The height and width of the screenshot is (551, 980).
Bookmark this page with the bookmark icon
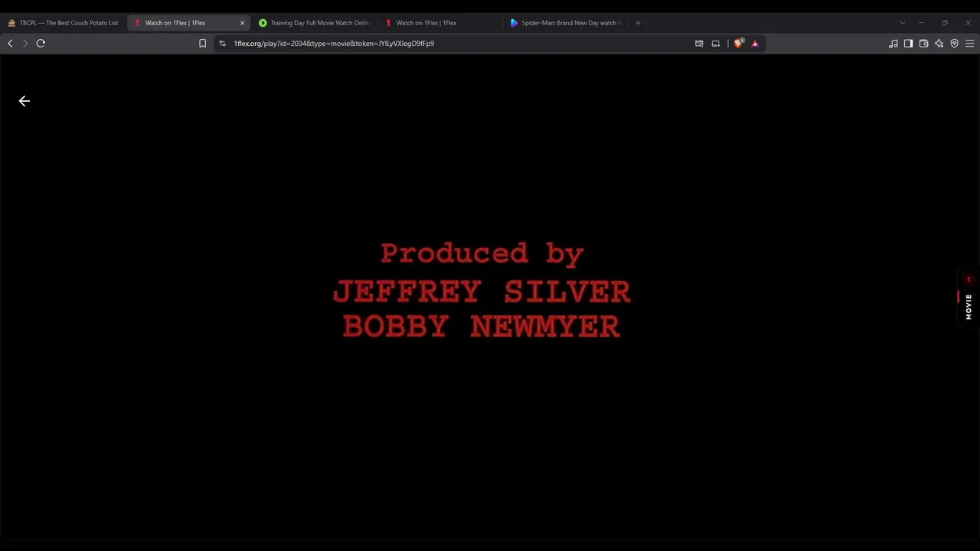tap(202, 44)
